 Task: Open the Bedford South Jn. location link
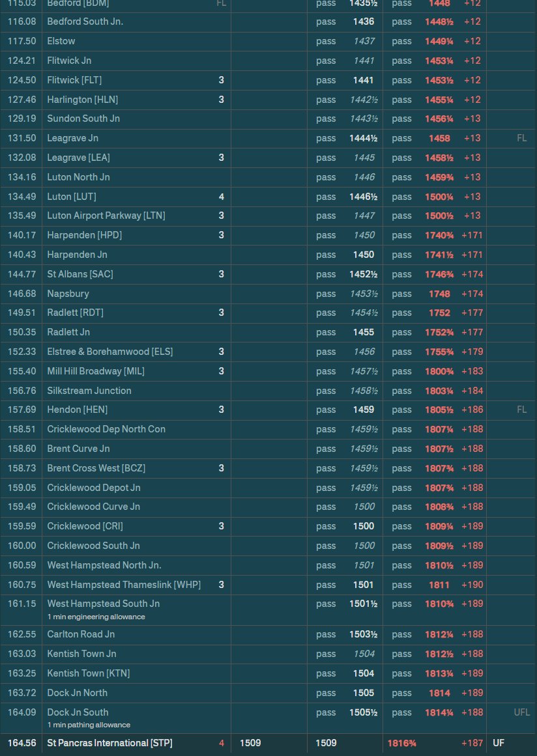tap(85, 21)
